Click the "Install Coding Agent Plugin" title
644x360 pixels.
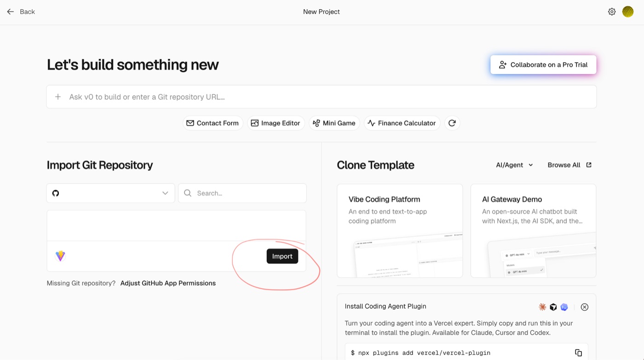coord(385,306)
